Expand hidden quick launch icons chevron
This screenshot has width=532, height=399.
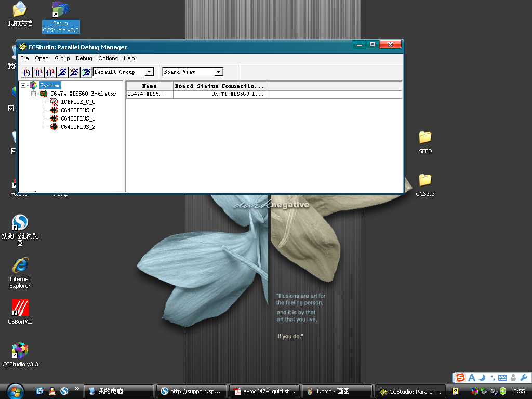(x=77, y=389)
